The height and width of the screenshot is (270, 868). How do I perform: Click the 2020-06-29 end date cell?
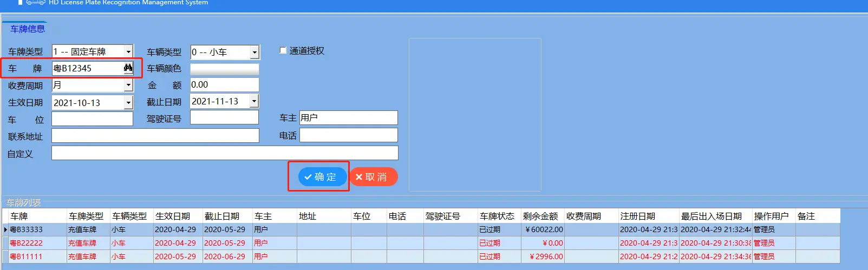point(227,256)
